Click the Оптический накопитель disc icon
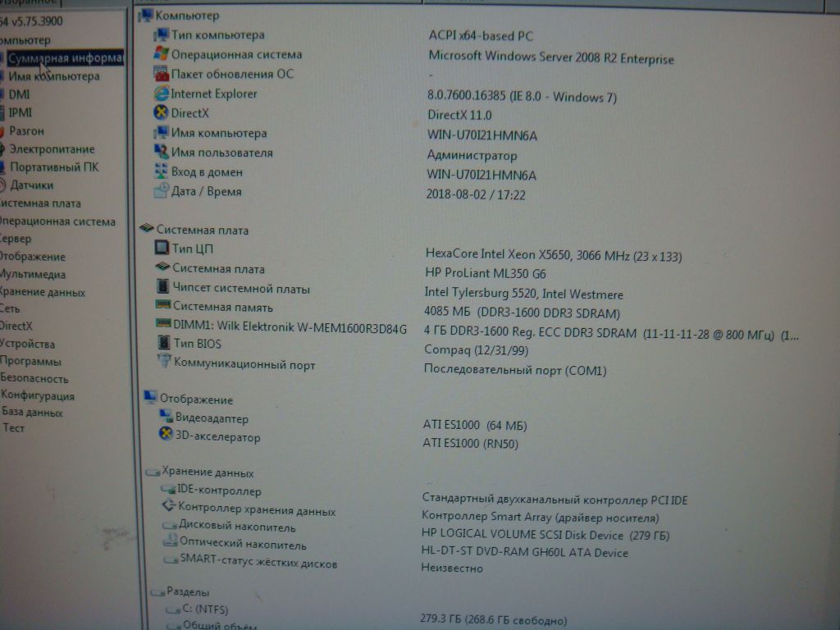Image resolution: width=840 pixels, height=630 pixels. click(171, 541)
